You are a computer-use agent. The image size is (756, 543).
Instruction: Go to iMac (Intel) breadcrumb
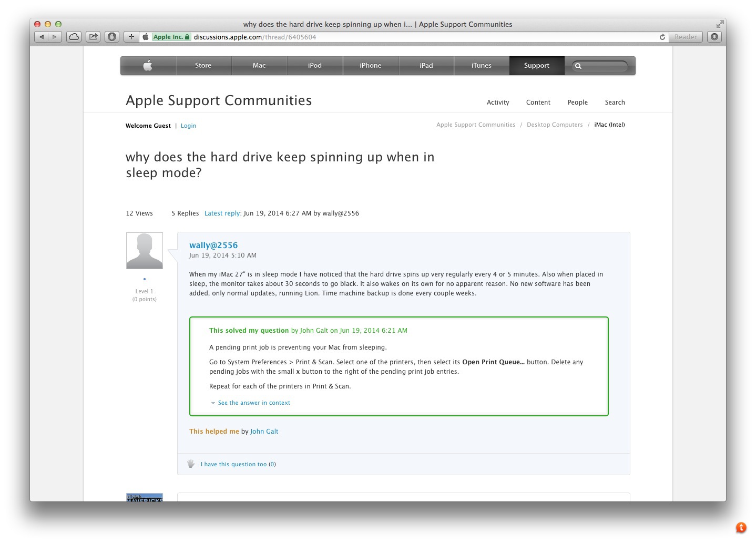coord(609,125)
